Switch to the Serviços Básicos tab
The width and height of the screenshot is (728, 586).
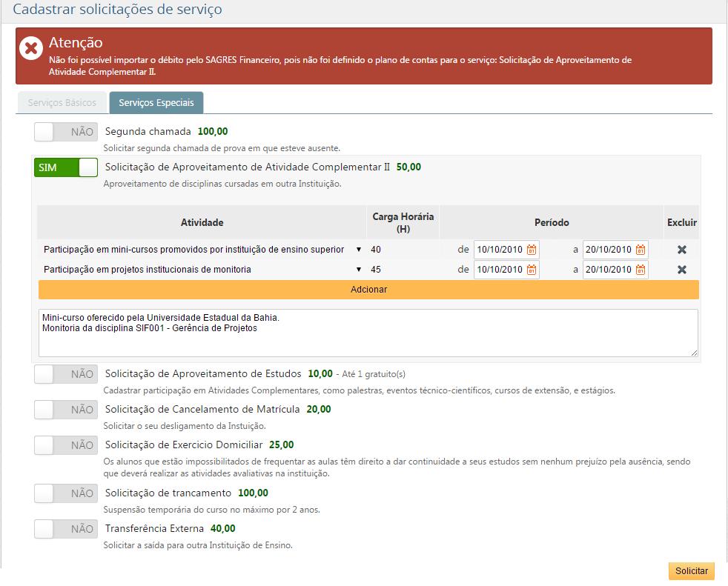(62, 102)
